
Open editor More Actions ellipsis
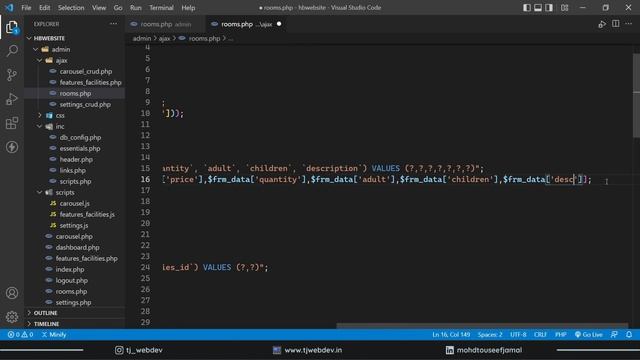pos(629,24)
